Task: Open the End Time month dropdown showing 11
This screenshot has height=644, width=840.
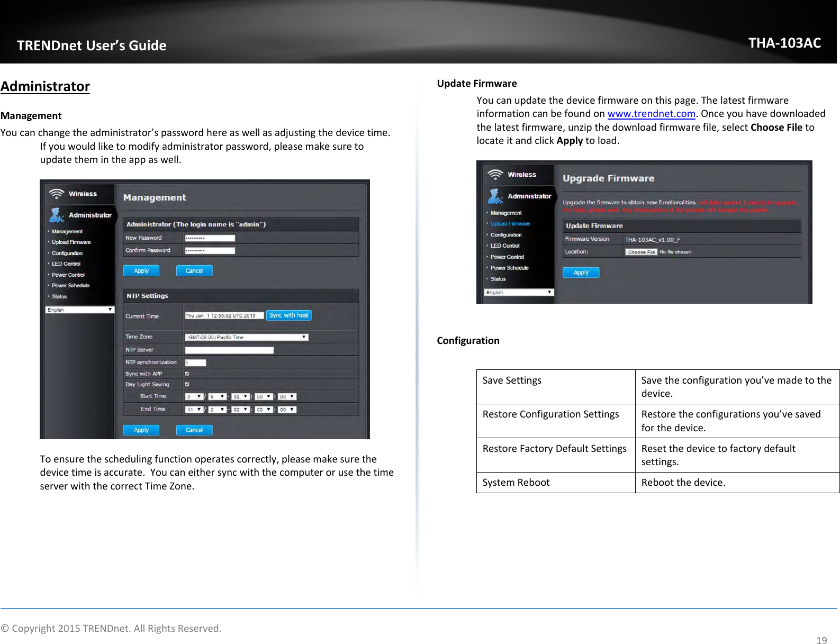Action: 194,410
